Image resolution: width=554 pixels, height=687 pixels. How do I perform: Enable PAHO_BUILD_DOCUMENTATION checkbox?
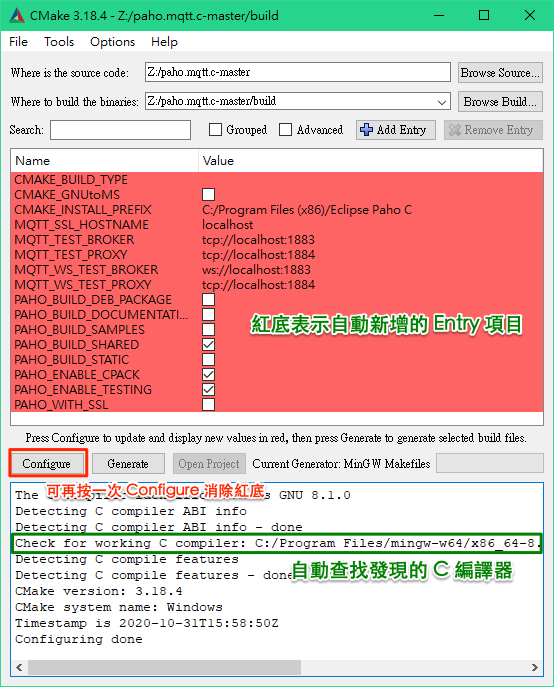click(209, 315)
